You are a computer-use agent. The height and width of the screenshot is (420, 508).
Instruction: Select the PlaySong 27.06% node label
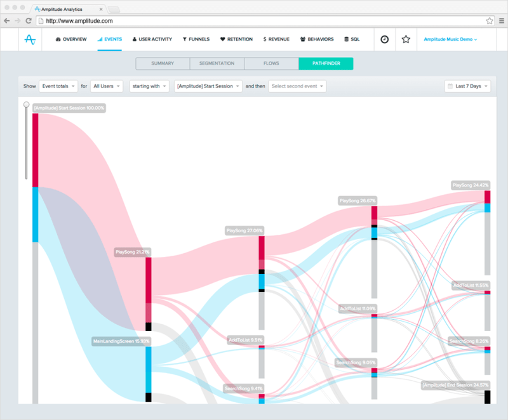coord(246,230)
